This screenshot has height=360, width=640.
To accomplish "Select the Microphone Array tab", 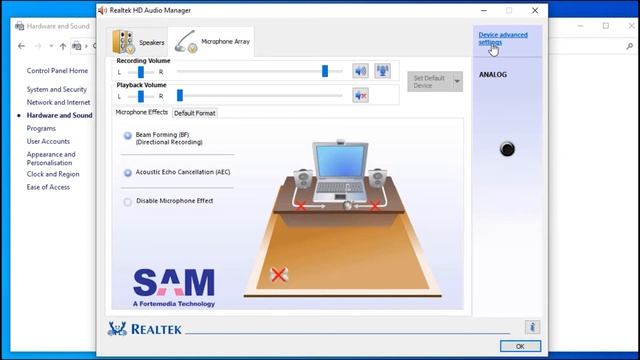I will pos(211,42).
